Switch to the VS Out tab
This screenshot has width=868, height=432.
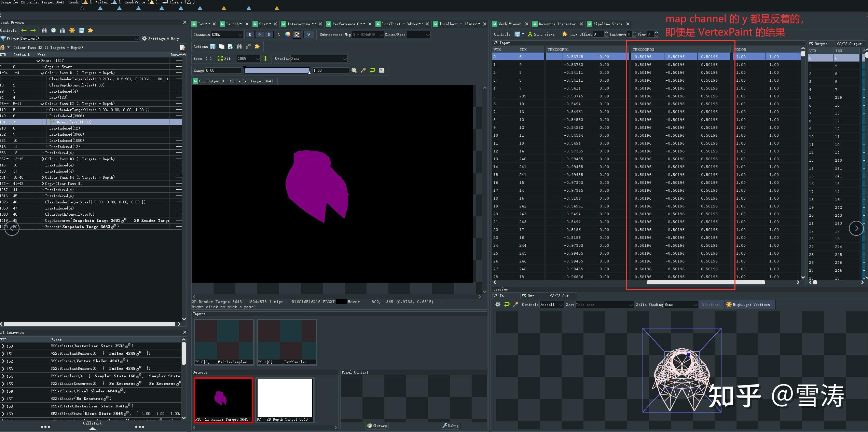[528, 295]
